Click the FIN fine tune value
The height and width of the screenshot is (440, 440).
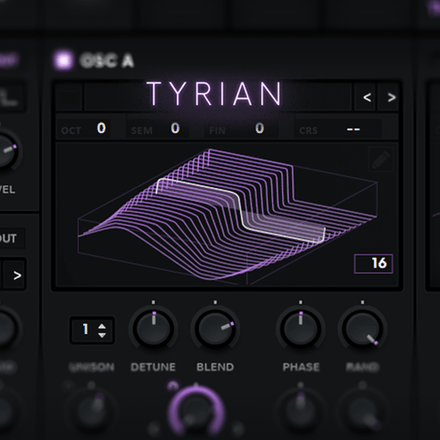(x=260, y=128)
